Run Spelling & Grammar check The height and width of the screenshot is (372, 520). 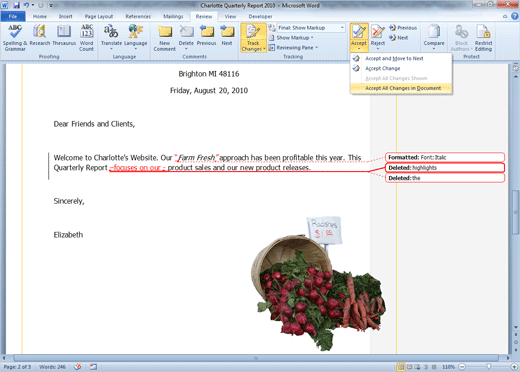pos(14,37)
